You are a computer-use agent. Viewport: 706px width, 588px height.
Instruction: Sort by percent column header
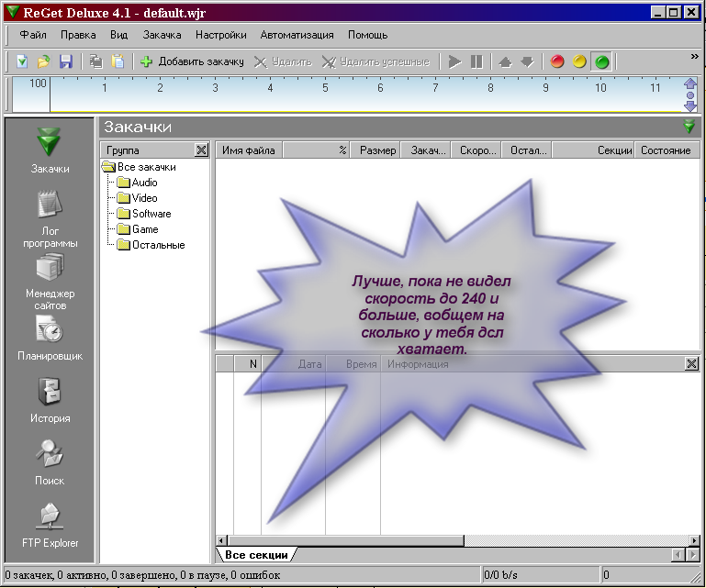coord(317,150)
